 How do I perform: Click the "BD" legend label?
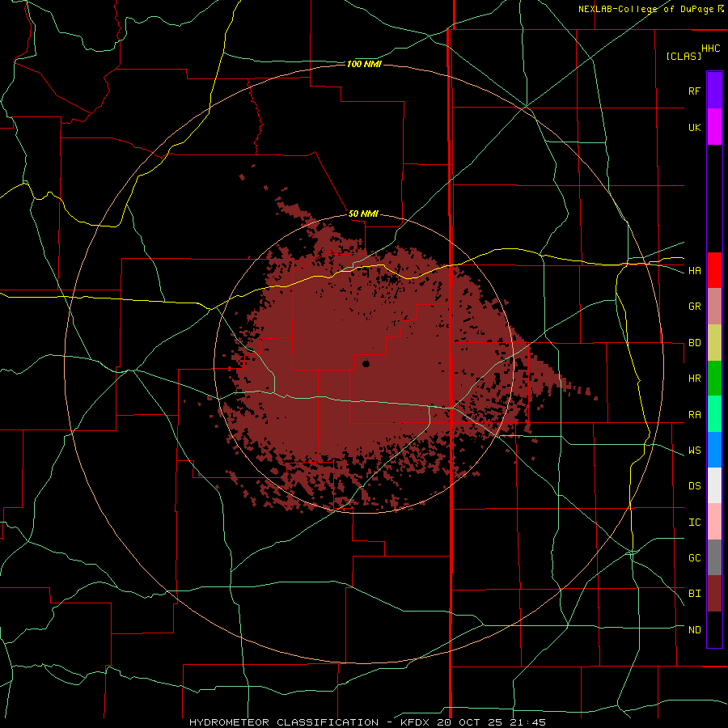click(694, 343)
